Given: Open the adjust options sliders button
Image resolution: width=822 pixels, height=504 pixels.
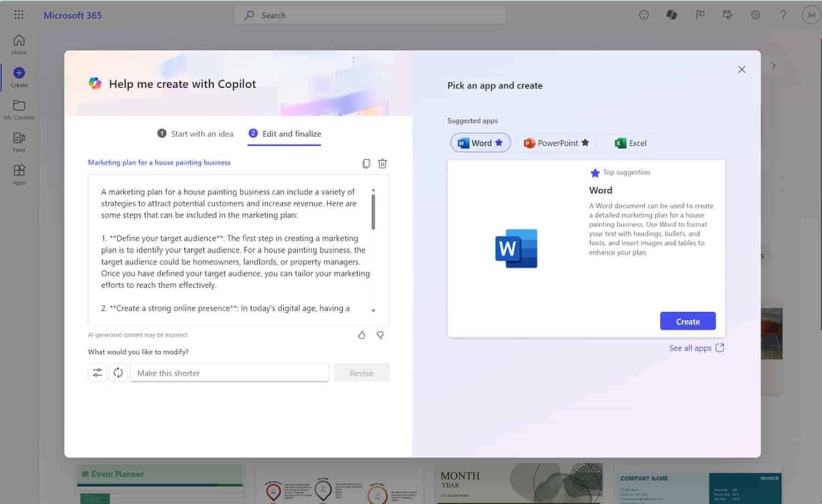Looking at the screenshot, I should click(97, 373).
